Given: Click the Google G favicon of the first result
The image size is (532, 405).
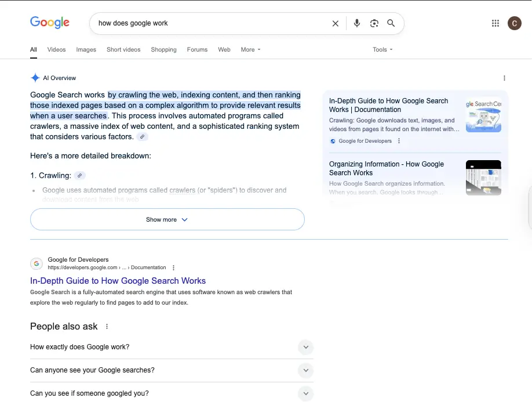Looking at the screenshot, I should click(x=37, y=263).
